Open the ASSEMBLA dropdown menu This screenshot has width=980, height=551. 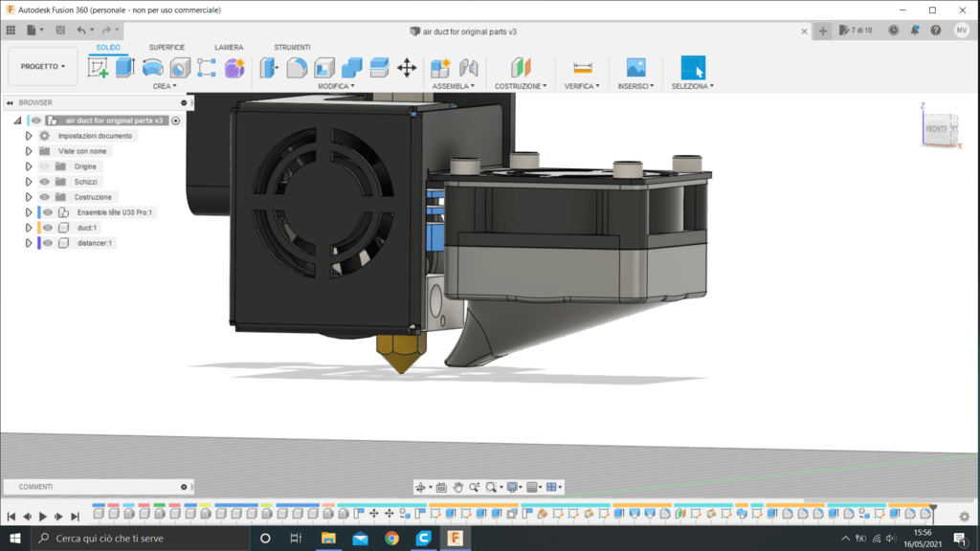click(453, 86)
